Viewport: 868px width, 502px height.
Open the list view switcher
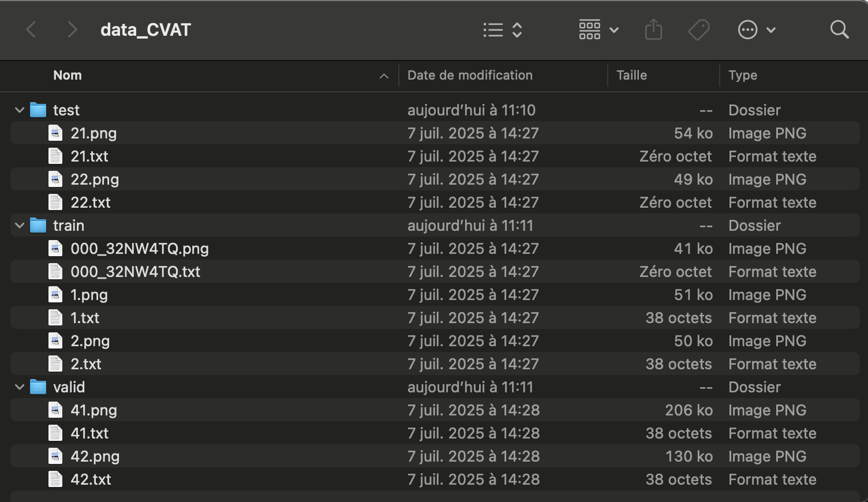tap(503, 29)
